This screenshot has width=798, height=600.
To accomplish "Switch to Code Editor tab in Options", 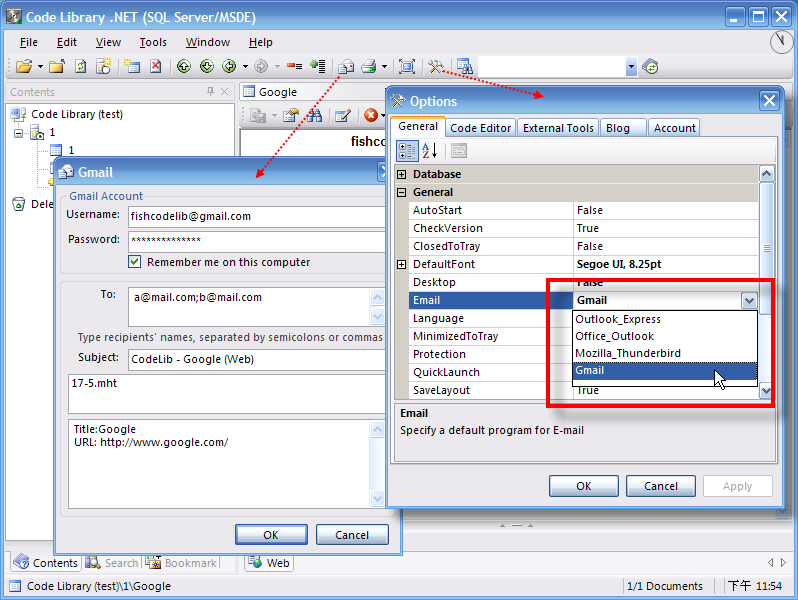I will click(x=480, y=128).
